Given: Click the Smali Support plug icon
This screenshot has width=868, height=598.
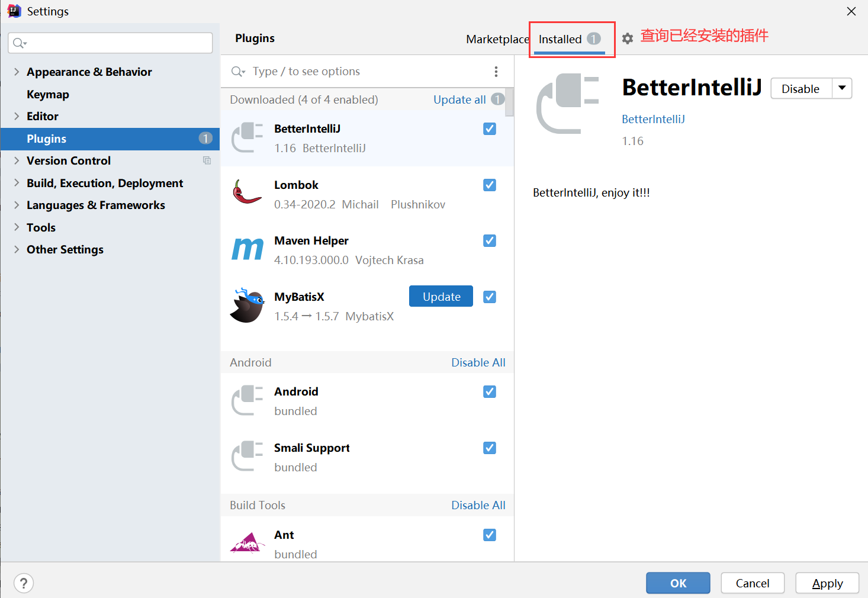Looking at the screenshot, I should (x=247, y=456).
